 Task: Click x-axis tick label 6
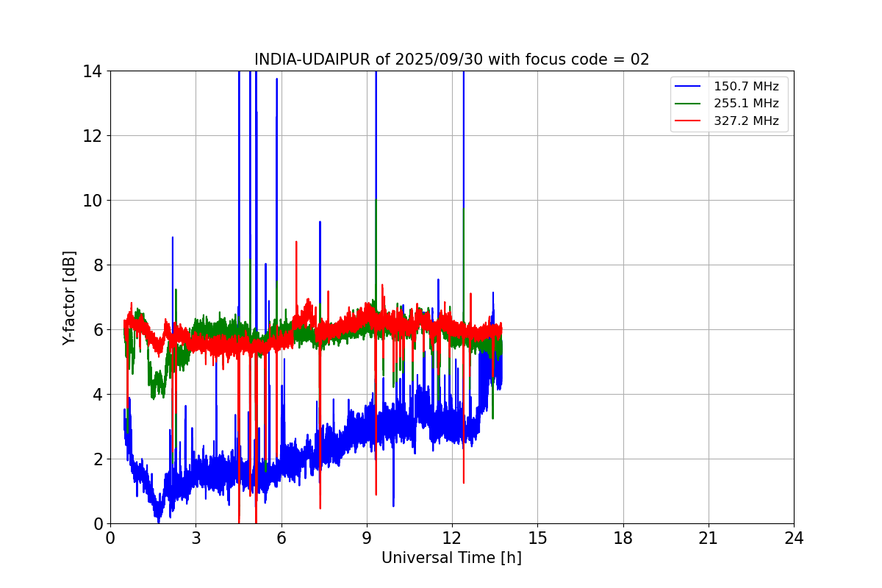coord(281,539)
